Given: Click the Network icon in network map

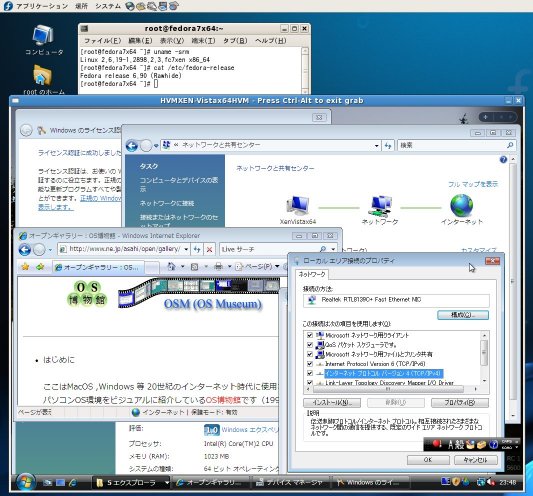Looking at the screenshot, I should (x=380, y=206).
